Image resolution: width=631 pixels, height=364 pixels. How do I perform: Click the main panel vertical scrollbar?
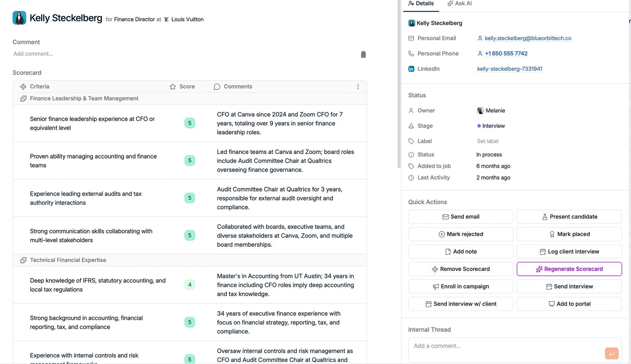pyautogui.click(x=399, y=85)
